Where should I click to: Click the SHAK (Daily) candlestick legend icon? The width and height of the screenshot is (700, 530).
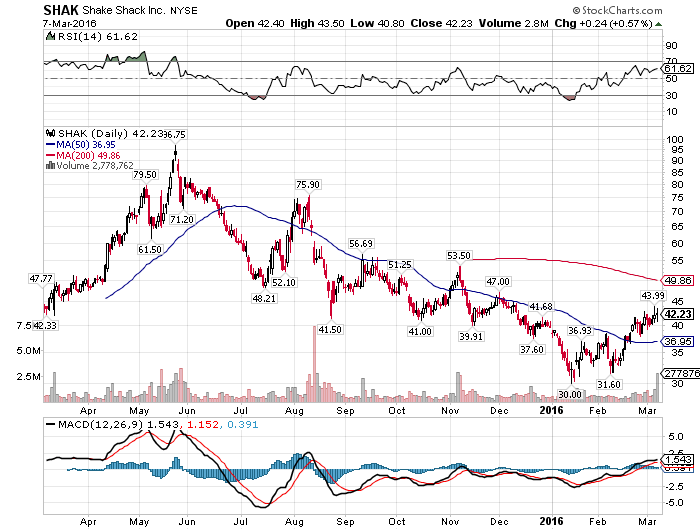click(x=50, y=133)
